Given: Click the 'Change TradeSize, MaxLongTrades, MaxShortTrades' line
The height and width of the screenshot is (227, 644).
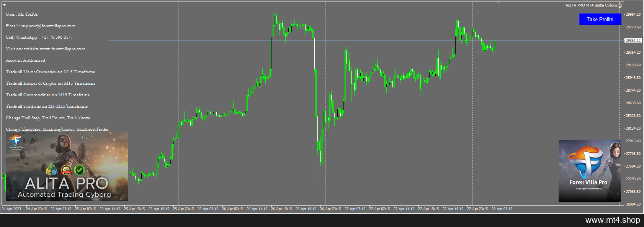Looking at the screenshot, I should 57,129.
